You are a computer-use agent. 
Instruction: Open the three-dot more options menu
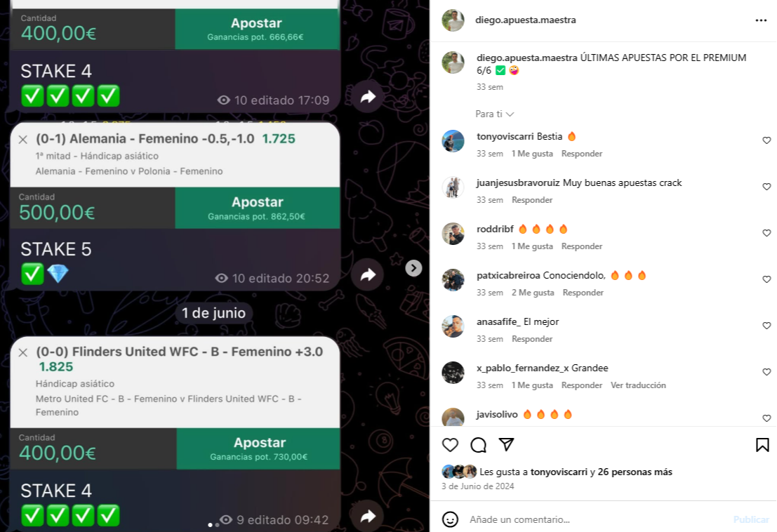point(761,20)
